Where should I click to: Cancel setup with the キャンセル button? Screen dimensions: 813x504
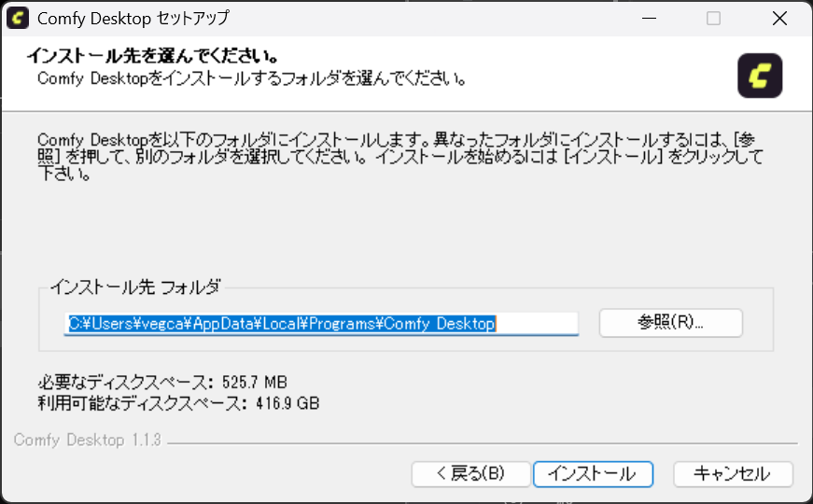pos(733,473)
